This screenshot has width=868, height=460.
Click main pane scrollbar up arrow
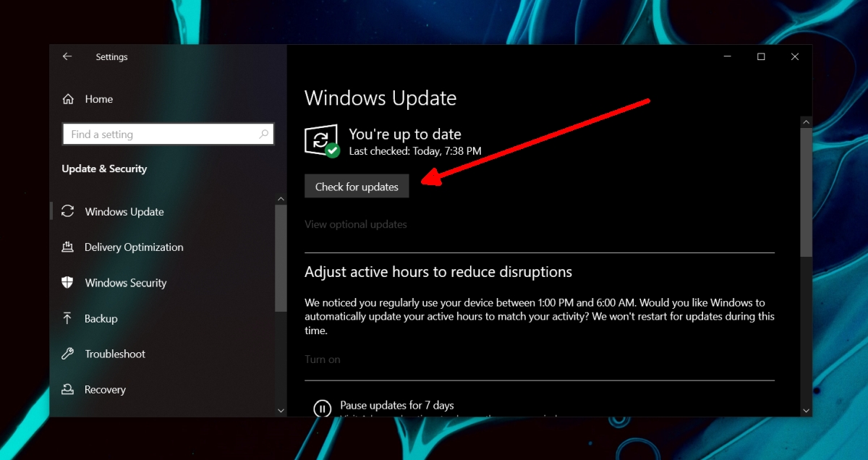[x=807, y=122]
